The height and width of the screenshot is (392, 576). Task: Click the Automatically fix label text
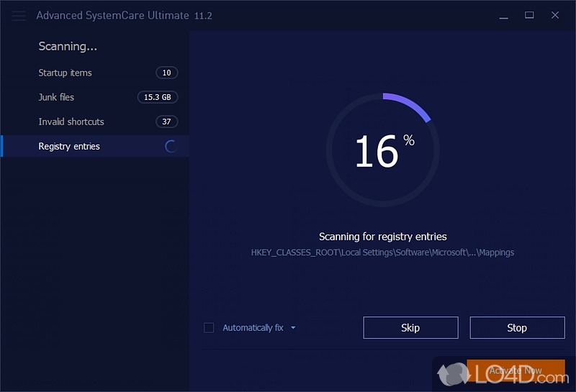click(253, 328)
